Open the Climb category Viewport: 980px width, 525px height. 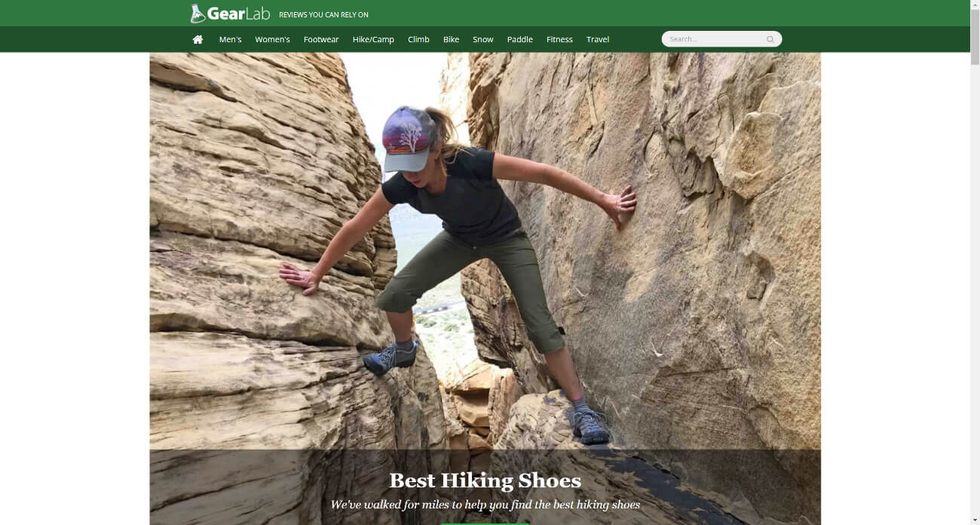(x=418, y=39)
